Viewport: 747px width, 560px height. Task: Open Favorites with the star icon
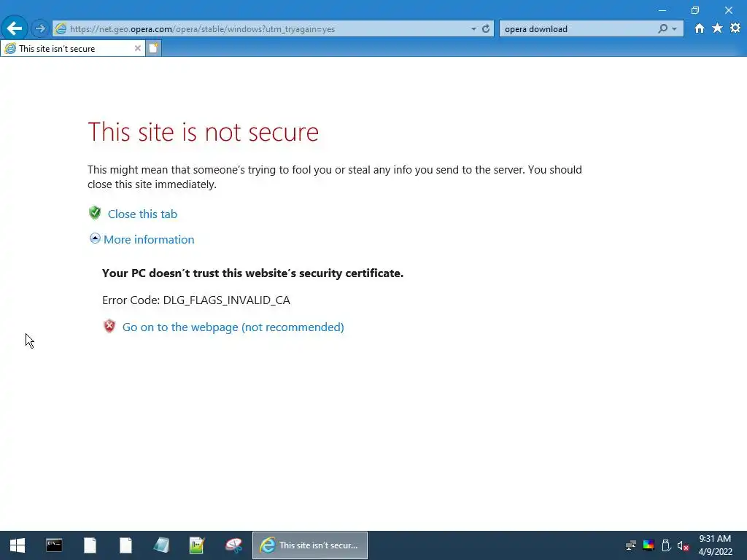point(717,28)
